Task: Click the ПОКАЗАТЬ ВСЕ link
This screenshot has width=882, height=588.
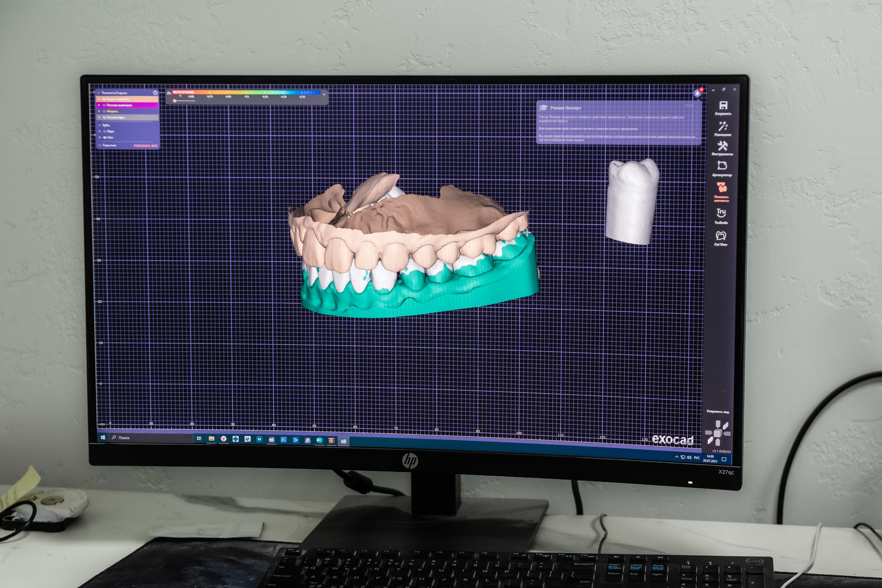Action: [x=145, y=145]
